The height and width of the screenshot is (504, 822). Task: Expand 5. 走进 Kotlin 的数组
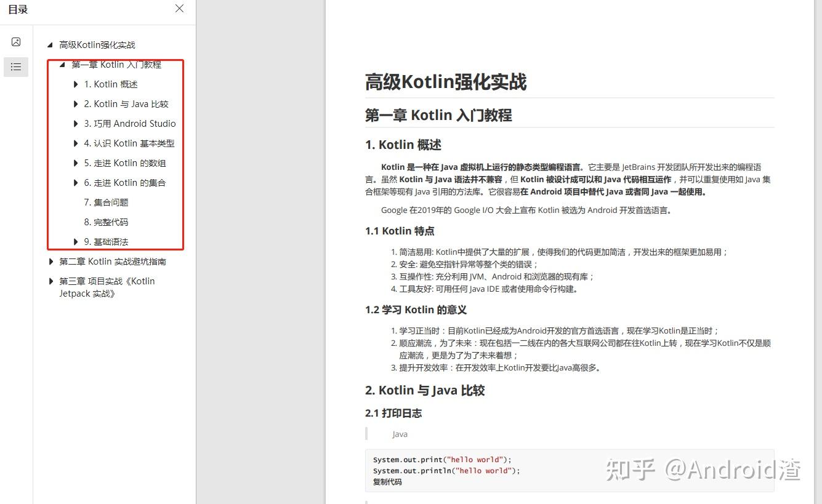[75, 162]
